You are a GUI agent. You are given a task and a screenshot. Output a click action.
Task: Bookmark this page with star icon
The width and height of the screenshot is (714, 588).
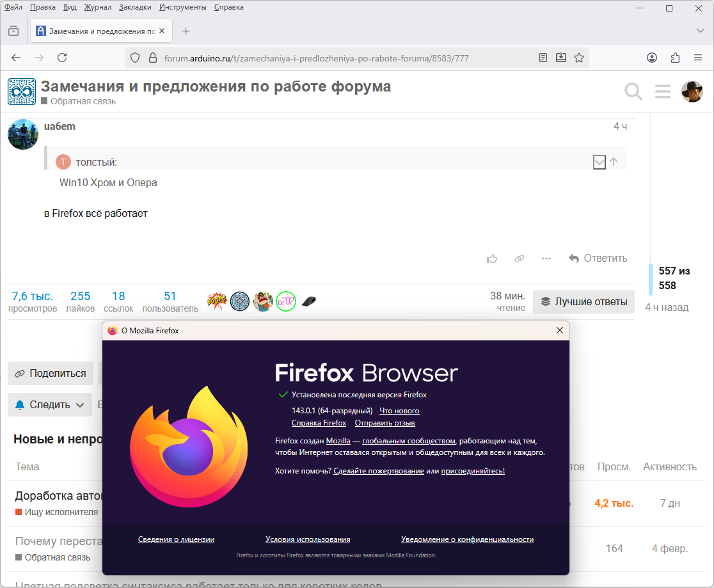[579, 58]
